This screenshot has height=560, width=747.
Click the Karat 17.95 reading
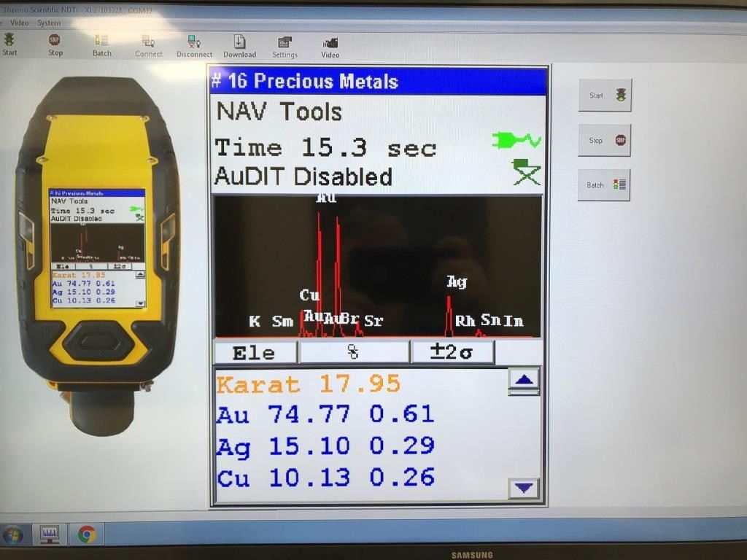(x=309, y=384)
